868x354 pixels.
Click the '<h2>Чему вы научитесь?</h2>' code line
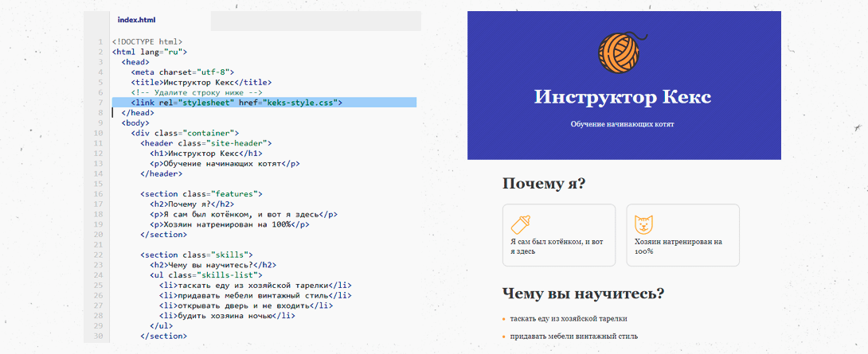213,264
